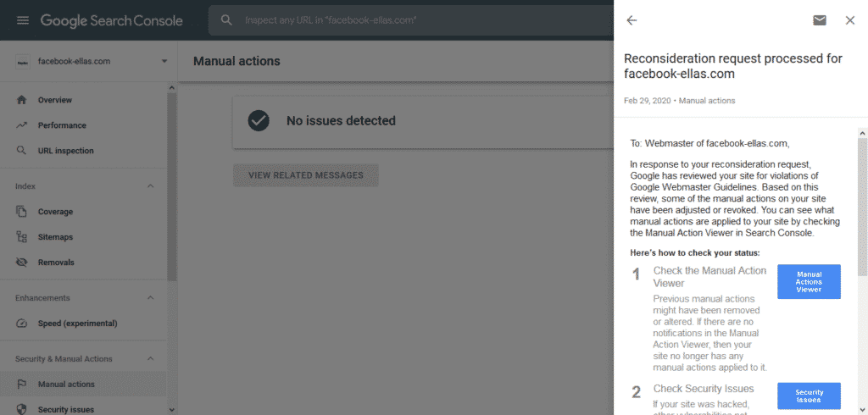Click the Speed gauge icon
This screenshot has width=868, height=415.
(x=21, y=324)
